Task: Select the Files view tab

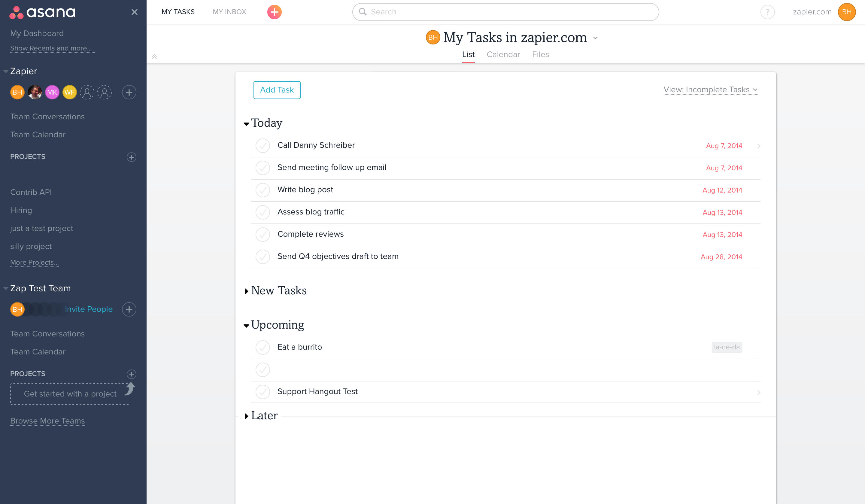Action: (540, 55)
